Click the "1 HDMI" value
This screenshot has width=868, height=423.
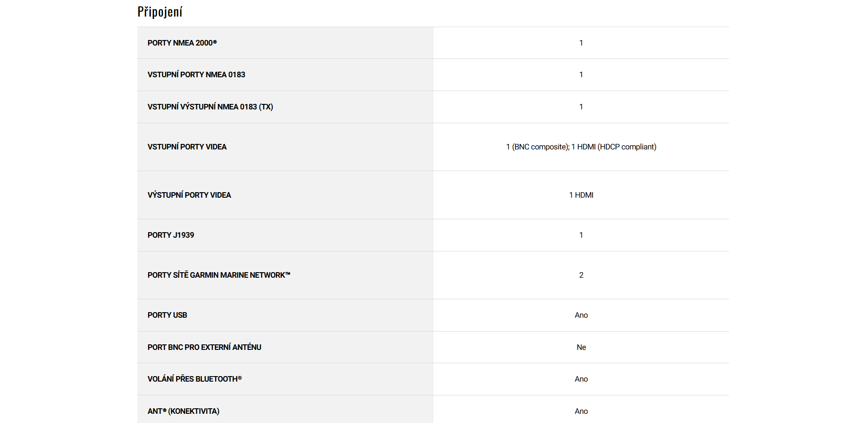(581, 195)
